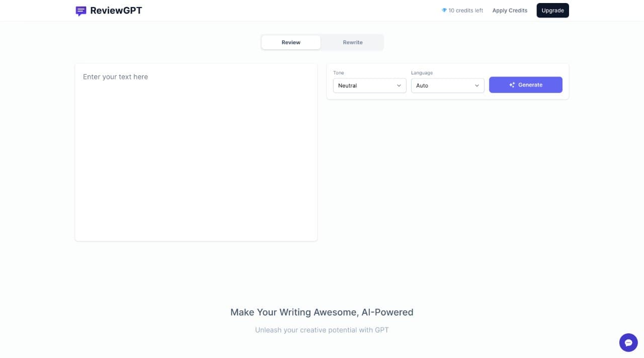Open the Language dropdown set to Auto

tap(448, 85)
